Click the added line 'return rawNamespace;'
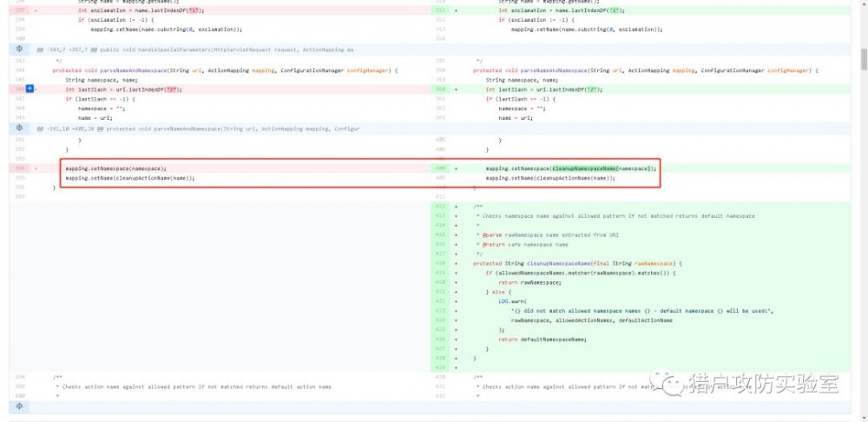The width and height of the screenshot is (868, 422). pos(529,282)
